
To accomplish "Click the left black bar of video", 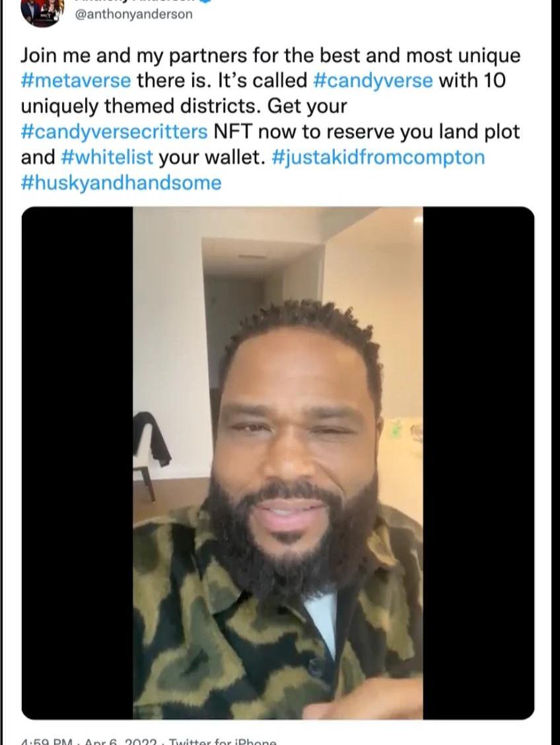I will click(x=77, y=463).
